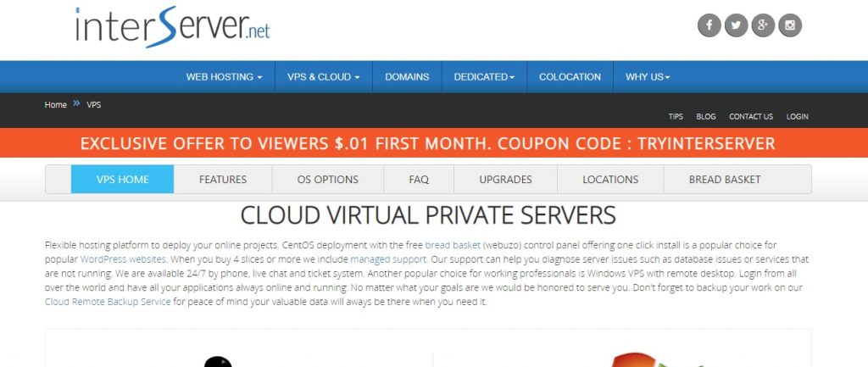Open the Instagram social icon
868x367 pixels.
[789, 25]
